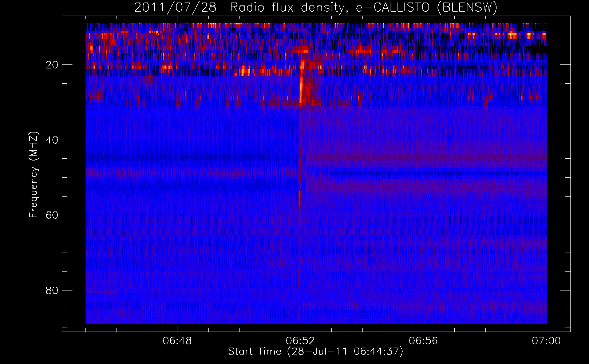Viewport: 589px width, 364px height.
Task: Click the 06:48 time tick label
Action: point(178,341)
